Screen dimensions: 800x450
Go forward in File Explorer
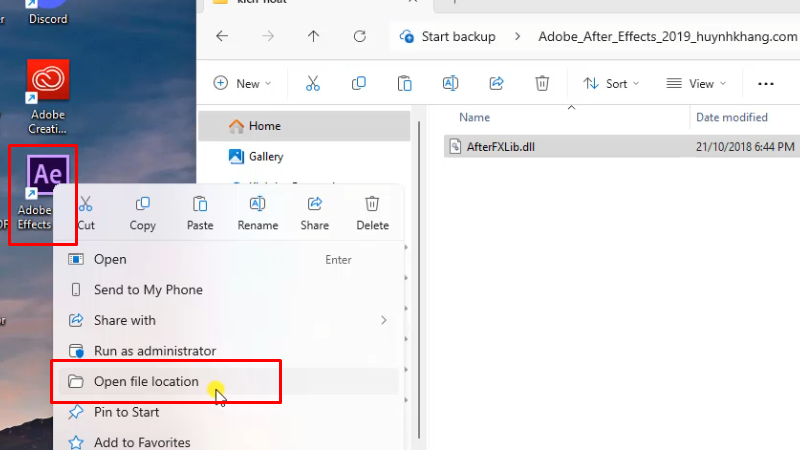point(268,36)
